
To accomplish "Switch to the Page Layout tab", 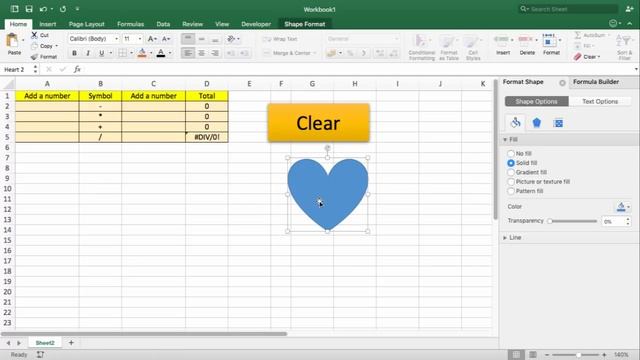I will [87, 24].
